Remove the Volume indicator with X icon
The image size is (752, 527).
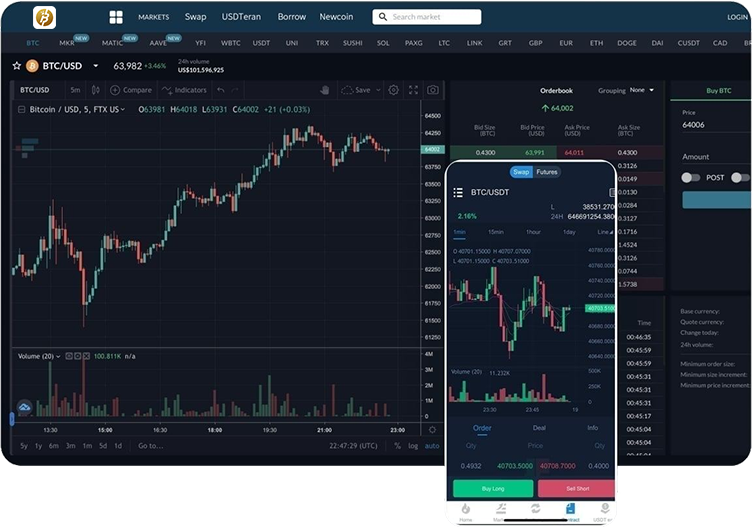pyautogui.click(x=86, y=356)
